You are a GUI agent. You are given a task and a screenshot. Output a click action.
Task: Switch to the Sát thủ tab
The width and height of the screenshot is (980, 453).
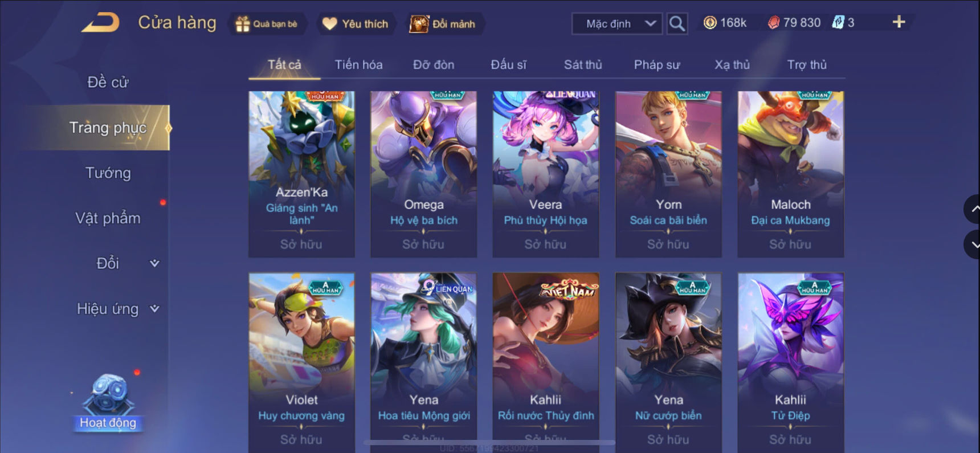(x=583, y=65)
